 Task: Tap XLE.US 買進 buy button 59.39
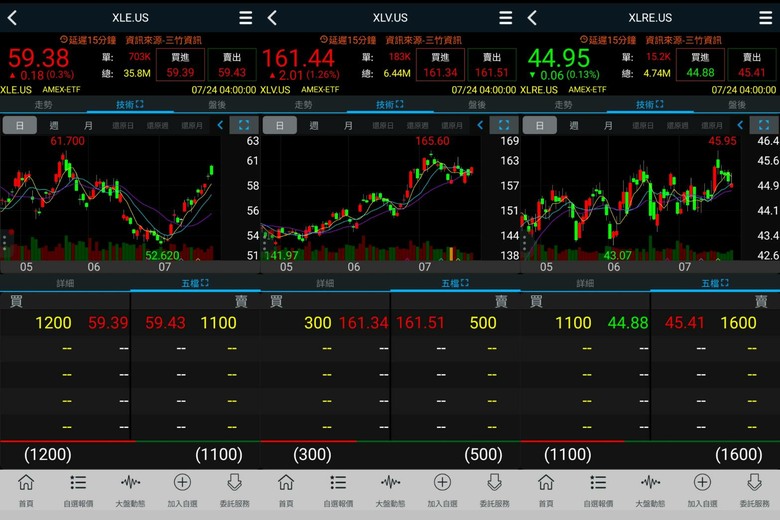tap(180, 65)
